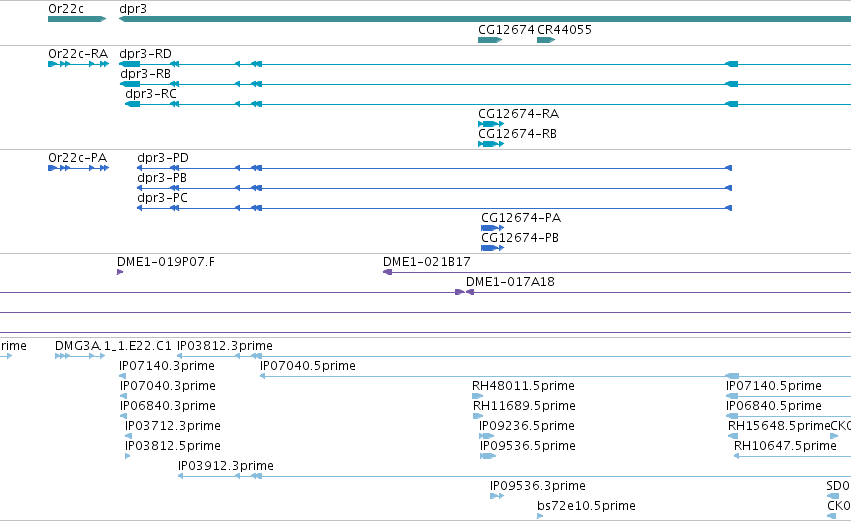
Task: Click the teal Or22c gene arrow bar
Action: tap(77, 19)
